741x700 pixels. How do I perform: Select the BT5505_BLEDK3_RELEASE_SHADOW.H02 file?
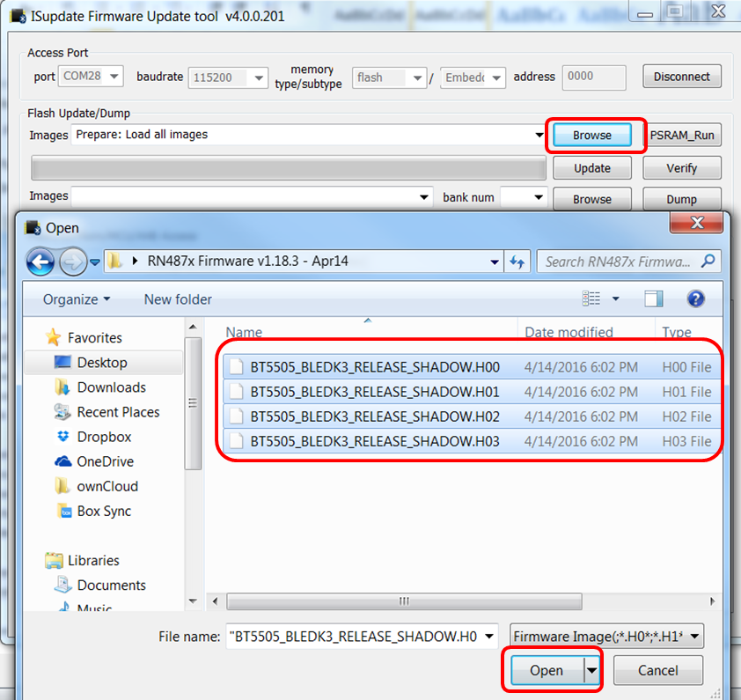click(x=374, y=416)
